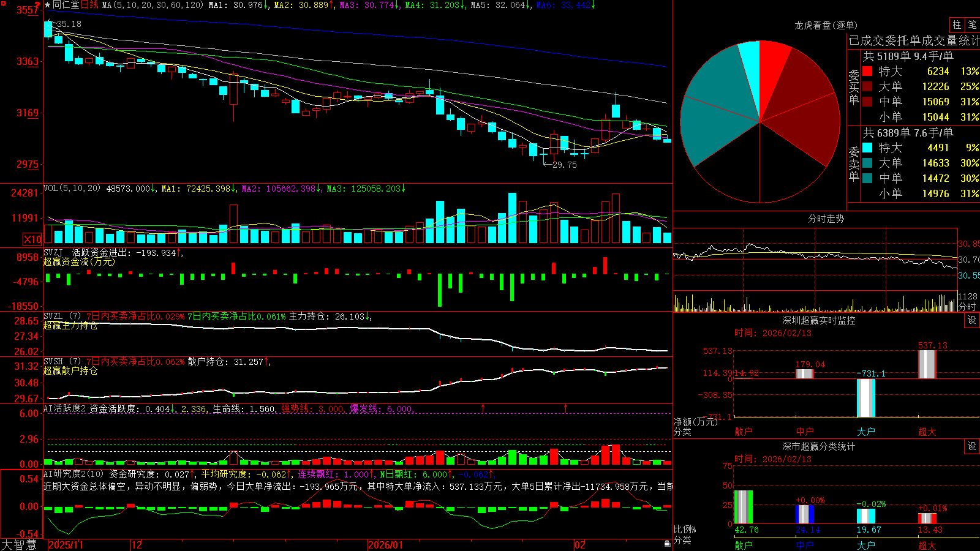Select the SVSH (7) indicator label
The width and height of the screenshot is (980, 551).
click(x=62, y=362)
